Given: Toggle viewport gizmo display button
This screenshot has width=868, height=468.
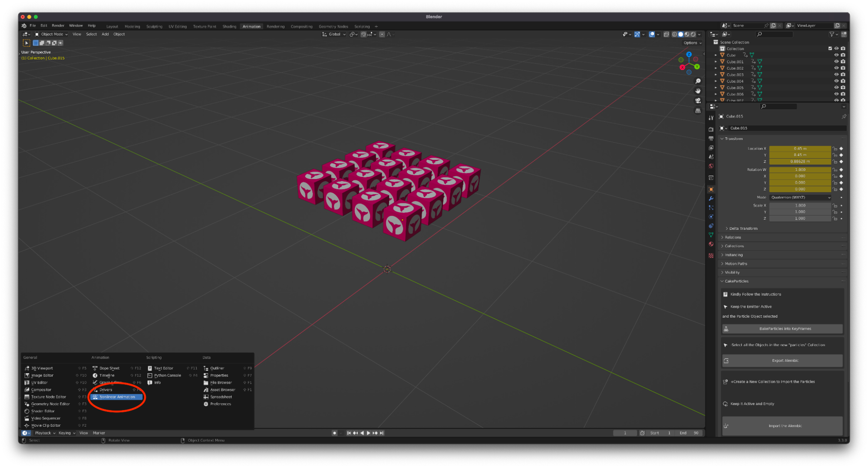Looking at the screenshot, I should pyautogui.click(x=637, y=34).
